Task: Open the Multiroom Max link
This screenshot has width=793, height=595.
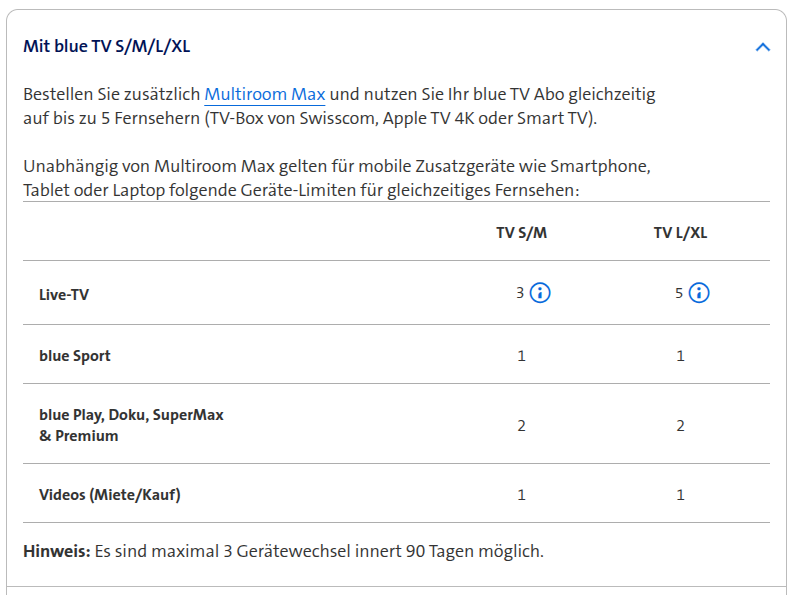Action: pyautogui.click(x=265, y=95)
